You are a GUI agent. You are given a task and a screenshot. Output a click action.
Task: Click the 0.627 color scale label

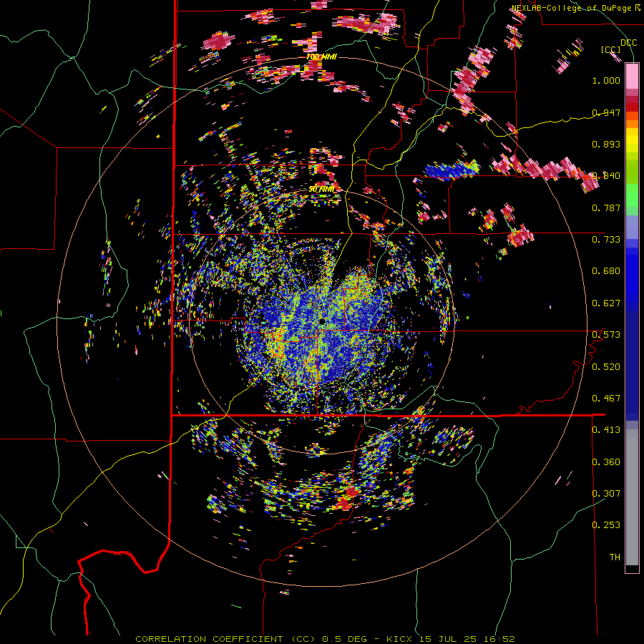606,303
